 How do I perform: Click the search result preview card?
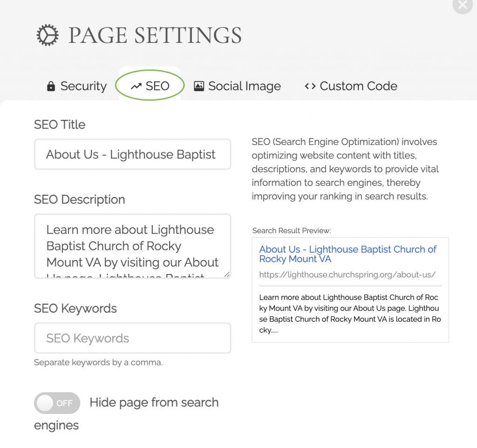pos(350,289)
